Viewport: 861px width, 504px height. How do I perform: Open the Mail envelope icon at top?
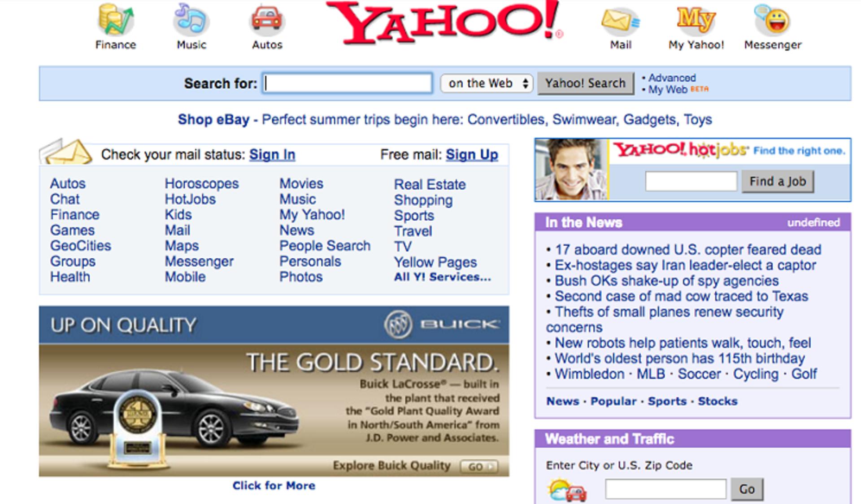[x=621, y=21]
